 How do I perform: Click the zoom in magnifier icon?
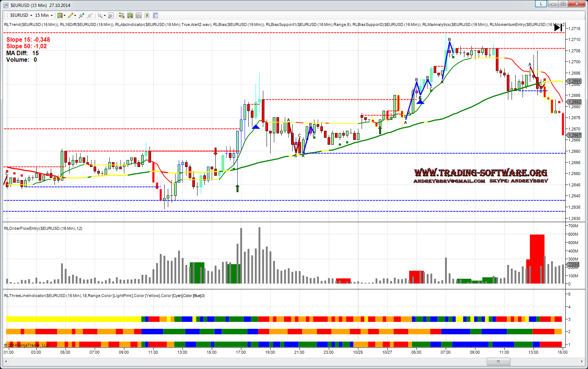pos(81,15)
